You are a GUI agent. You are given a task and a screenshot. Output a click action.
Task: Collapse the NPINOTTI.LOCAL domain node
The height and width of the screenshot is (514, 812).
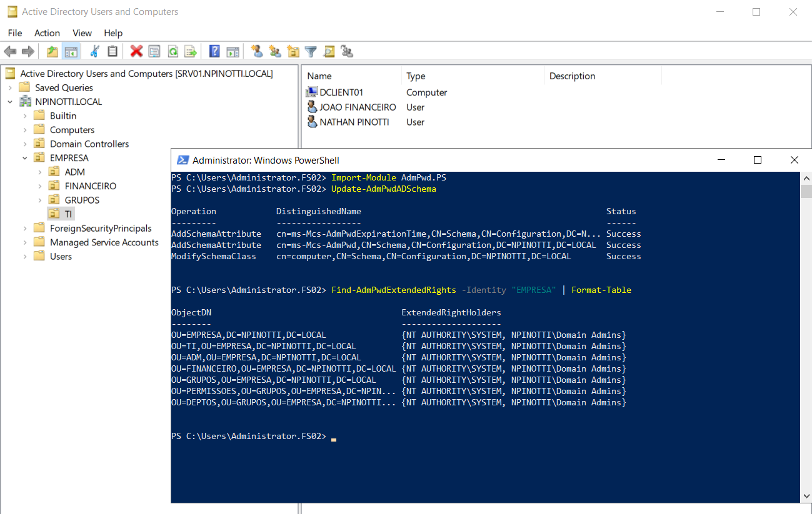point(10,102)
